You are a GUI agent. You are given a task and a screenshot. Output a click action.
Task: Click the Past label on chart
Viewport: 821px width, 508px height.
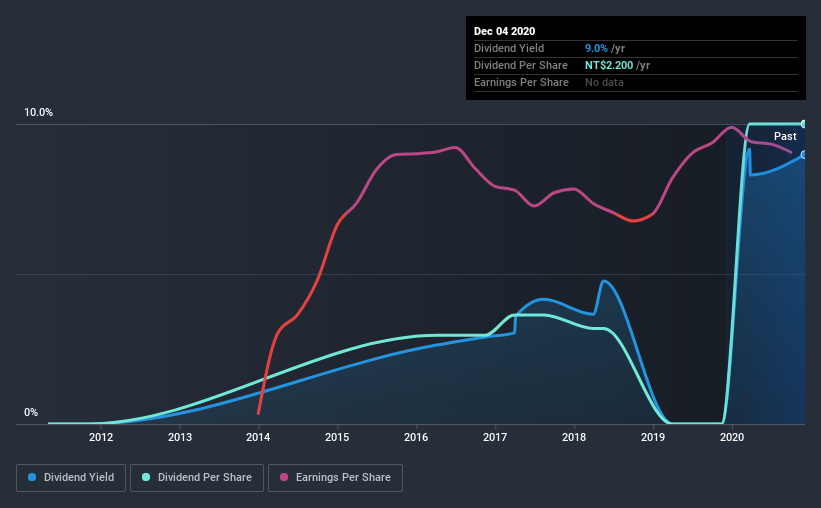(785, 137)
